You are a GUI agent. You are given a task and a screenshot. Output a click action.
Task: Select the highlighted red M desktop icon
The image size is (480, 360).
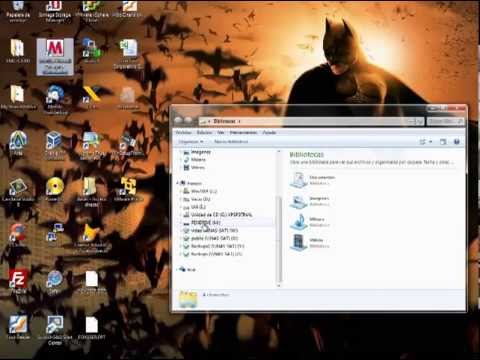point(55,56)
